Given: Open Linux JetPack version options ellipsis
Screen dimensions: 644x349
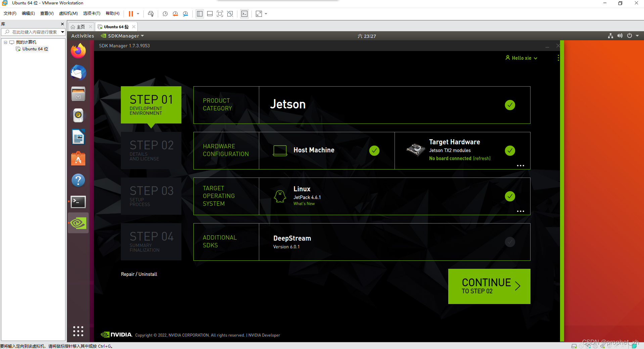Looking at the screenshot, I should pyautogui.click(x=520, y=211).
